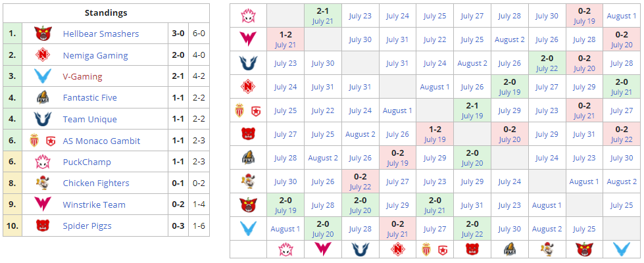Select V-Gaming logo in crosstable's bottom row
The width and height of the screenshot is (644, 263).
[621, 249]
